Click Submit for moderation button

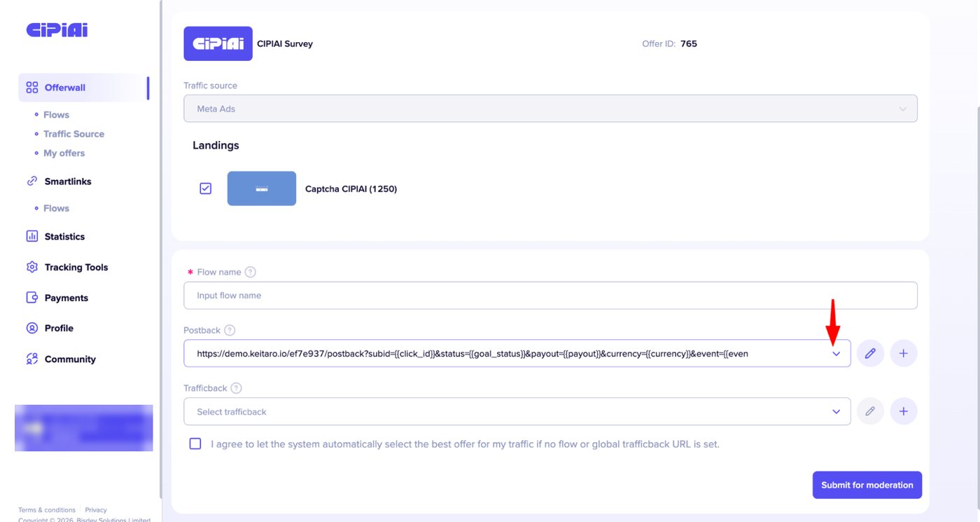867,485
